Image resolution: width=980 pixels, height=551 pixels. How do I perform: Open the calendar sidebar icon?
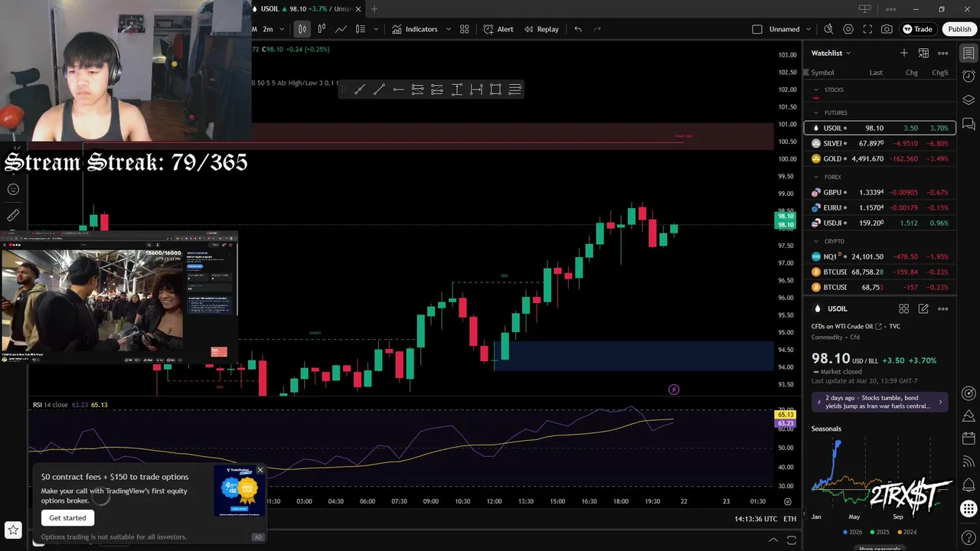(969, 439)
